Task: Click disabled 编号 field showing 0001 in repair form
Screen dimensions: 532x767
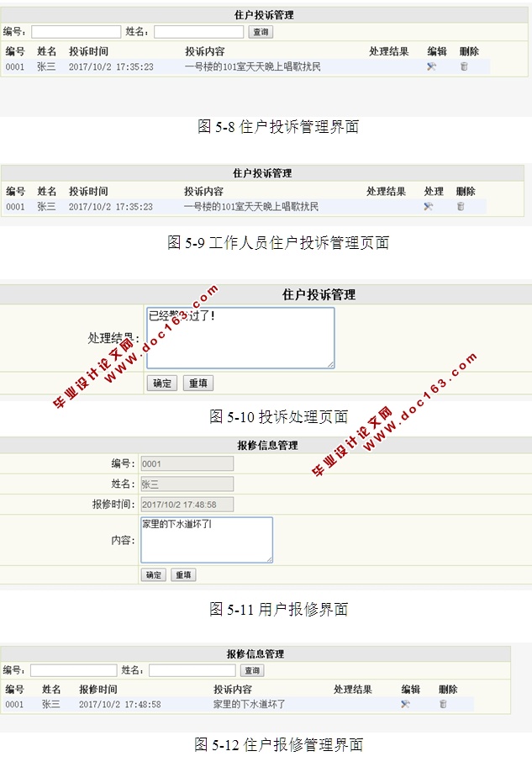Action: pyautogui.click(x=187, y=463)
